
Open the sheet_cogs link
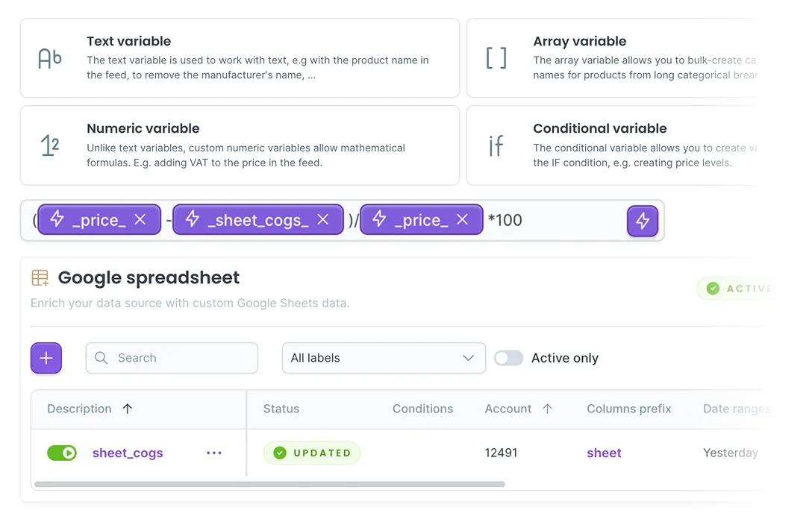click(x=128, y=453)
